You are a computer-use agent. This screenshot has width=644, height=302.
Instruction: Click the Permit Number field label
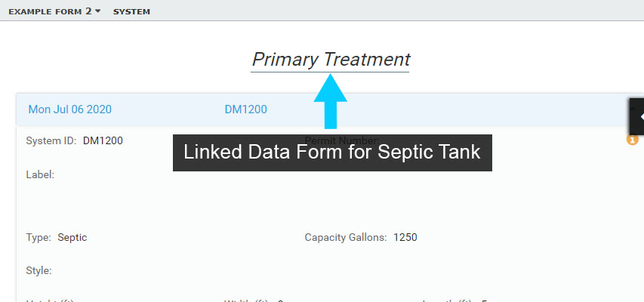(341, 140)
